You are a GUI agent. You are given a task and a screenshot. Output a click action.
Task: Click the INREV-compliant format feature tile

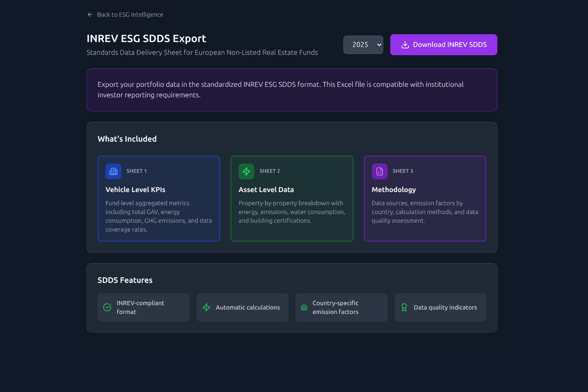(143, 308)
